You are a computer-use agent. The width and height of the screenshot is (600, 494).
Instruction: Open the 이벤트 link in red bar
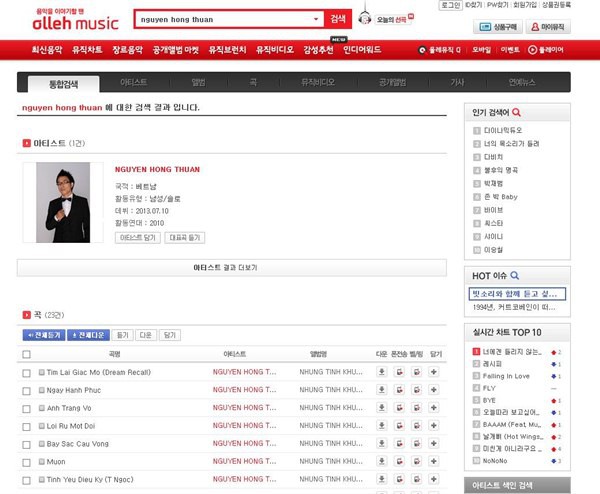pyautogui.click(x=510, y=50)
